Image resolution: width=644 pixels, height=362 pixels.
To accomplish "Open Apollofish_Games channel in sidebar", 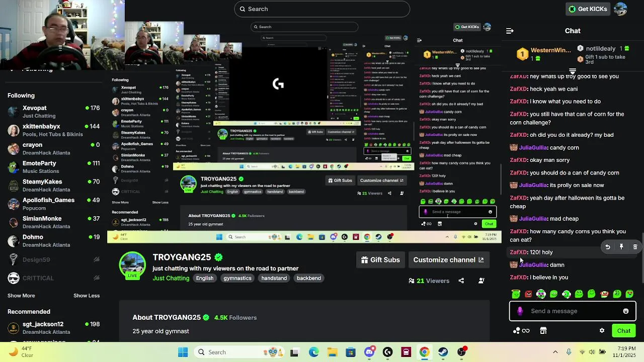I will (53, 204).
